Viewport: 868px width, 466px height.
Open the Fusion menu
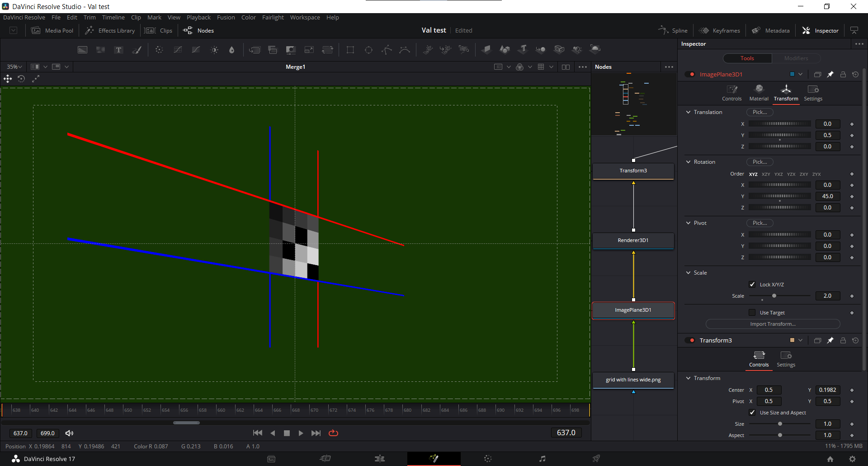tap(226, 18)
